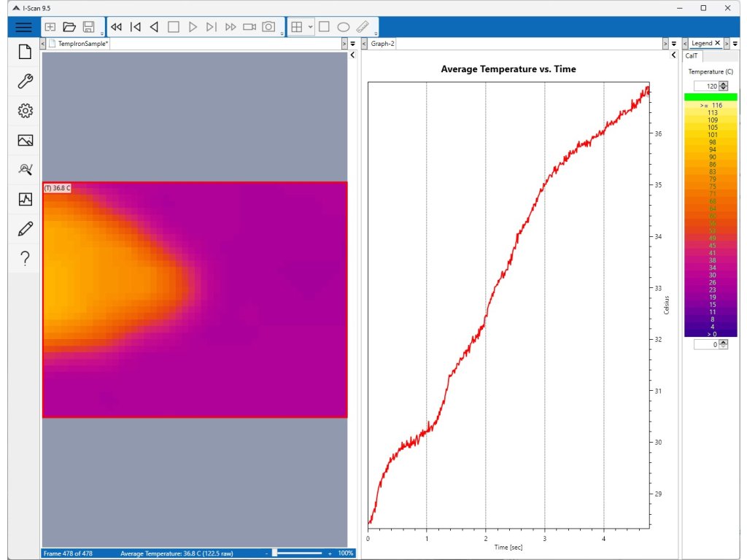Open the help question mark icon

(x=25, y=258)
